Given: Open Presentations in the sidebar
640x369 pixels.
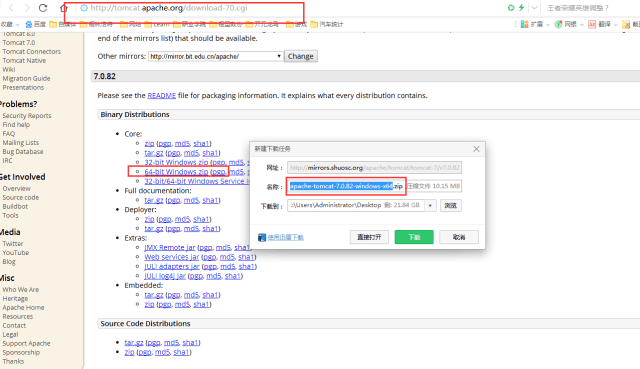Looking at the screenshot, I should (x=23, y=87).
